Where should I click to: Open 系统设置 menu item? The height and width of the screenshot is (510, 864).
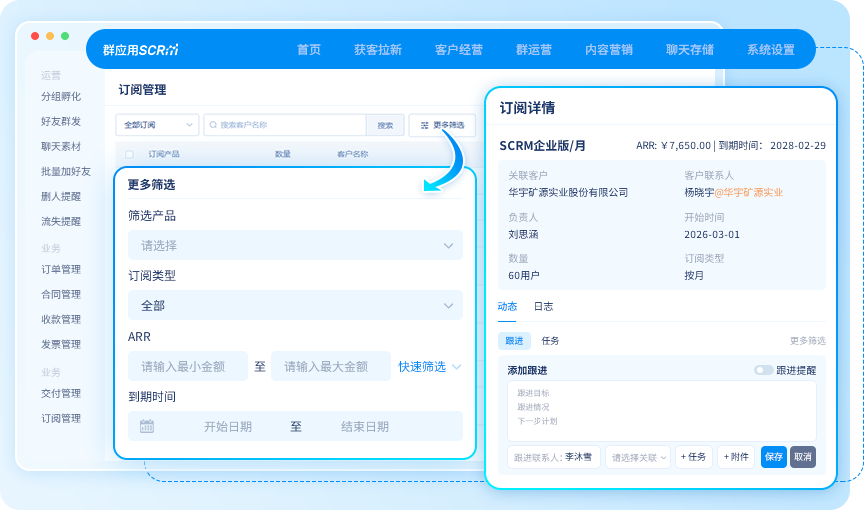[770, 50]
